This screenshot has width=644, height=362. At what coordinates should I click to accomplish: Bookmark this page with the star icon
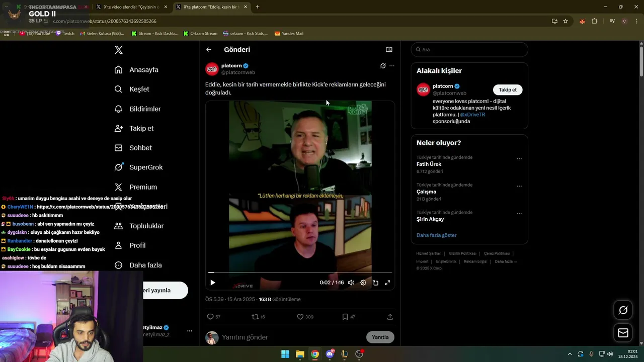tap(566, 21)
